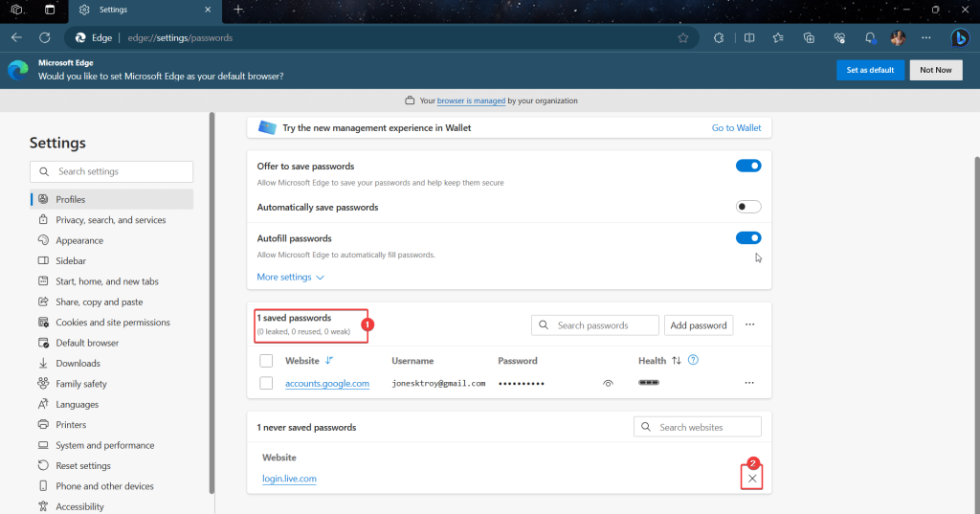
Task: Show password for accounts.google.com with eye icon
Action: (608, 383)
